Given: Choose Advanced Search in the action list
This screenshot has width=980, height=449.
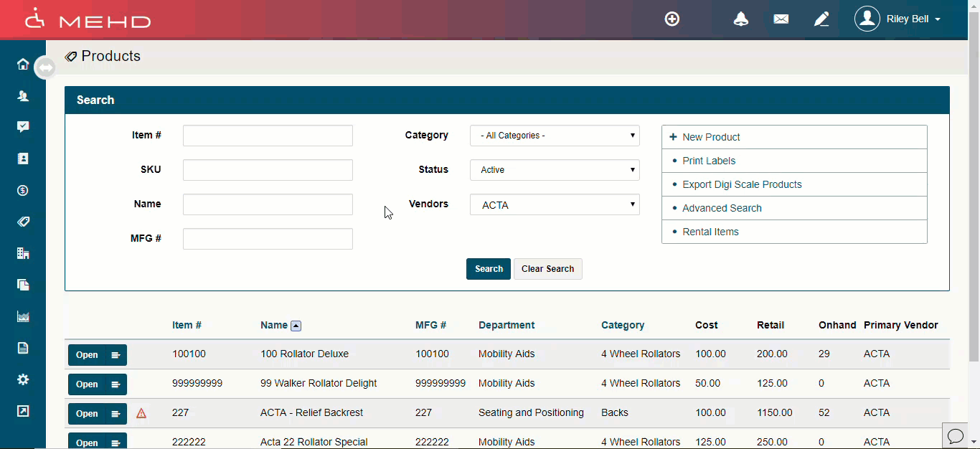Looking at the screenshot, I should click(x=721, y=208).
